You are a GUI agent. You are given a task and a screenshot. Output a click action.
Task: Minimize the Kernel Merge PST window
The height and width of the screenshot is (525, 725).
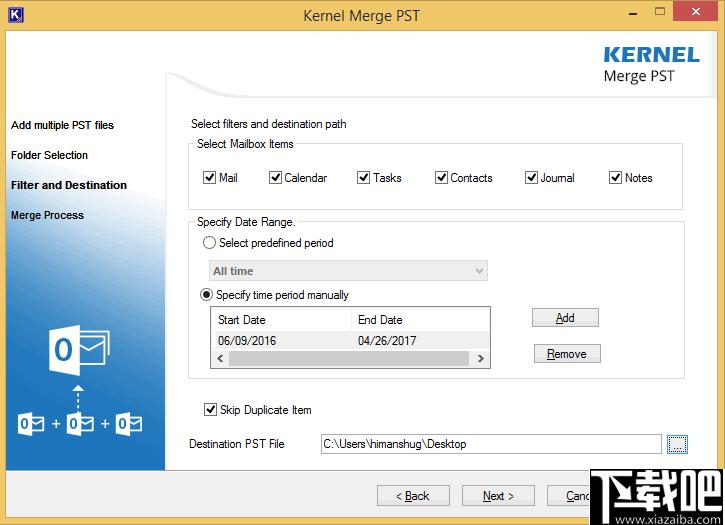(633, 12)
